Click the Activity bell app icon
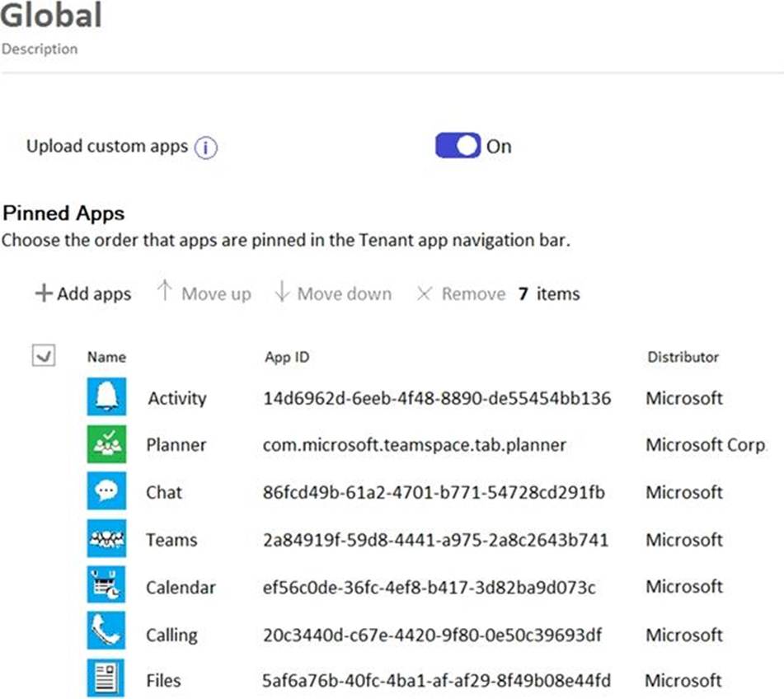 click(x=106, y=397)
